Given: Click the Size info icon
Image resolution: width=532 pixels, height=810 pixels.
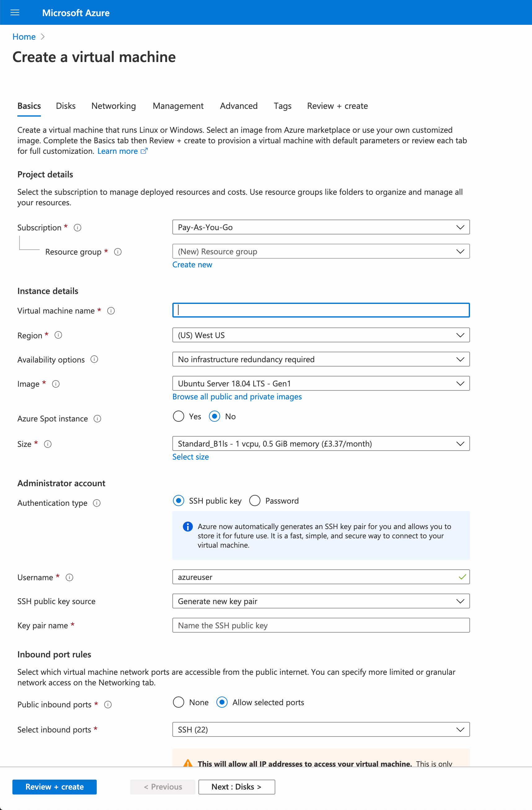Looking at the screenshot, I should [48, 444].
